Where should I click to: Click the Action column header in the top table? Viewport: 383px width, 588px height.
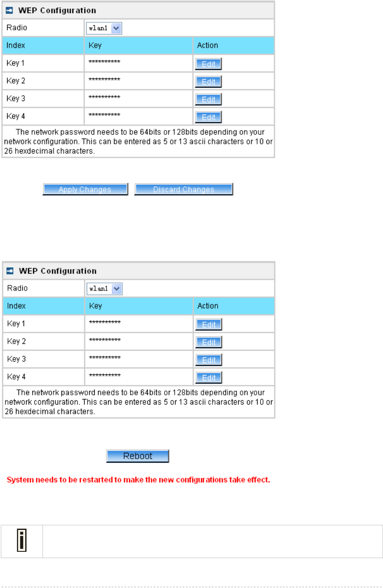click(x=207, y=45)
